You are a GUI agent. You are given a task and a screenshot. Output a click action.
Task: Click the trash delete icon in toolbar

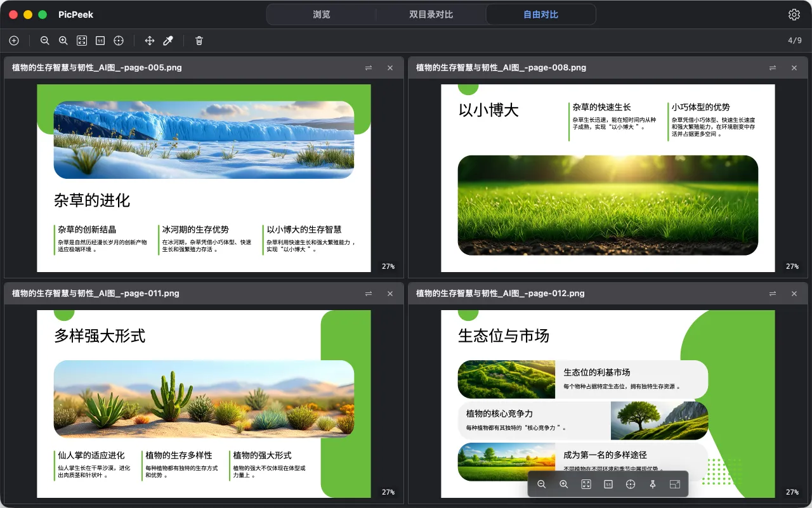tap(199, 41)
